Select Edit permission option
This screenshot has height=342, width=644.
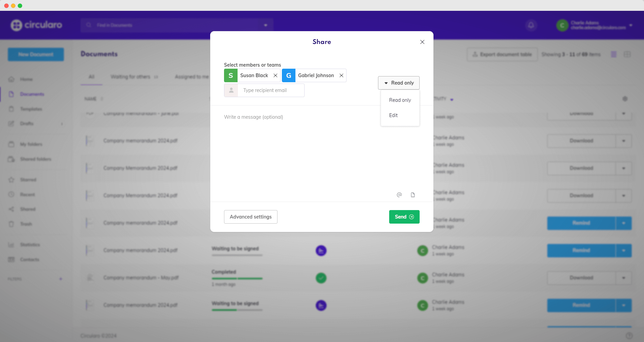(x=393, y=115)
